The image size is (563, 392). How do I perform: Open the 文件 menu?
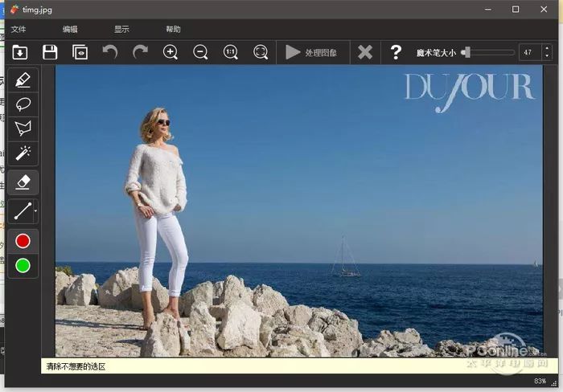[x=18, y=30]
